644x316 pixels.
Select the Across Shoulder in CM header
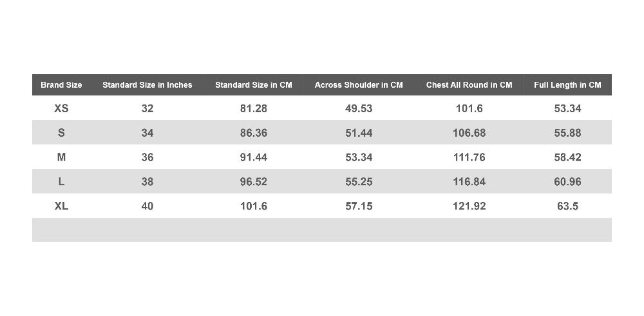[359, 84]
